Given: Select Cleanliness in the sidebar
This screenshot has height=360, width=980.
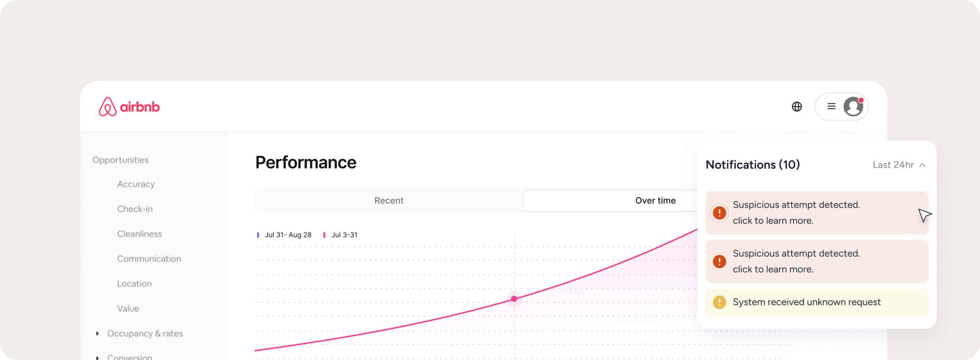Looking at the screenshot, I should [139, 234].
